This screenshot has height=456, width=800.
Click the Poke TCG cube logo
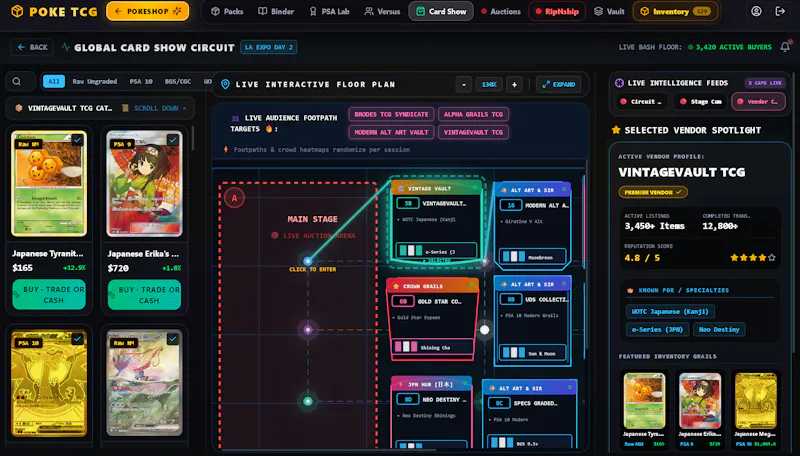(x=17, y=11)
